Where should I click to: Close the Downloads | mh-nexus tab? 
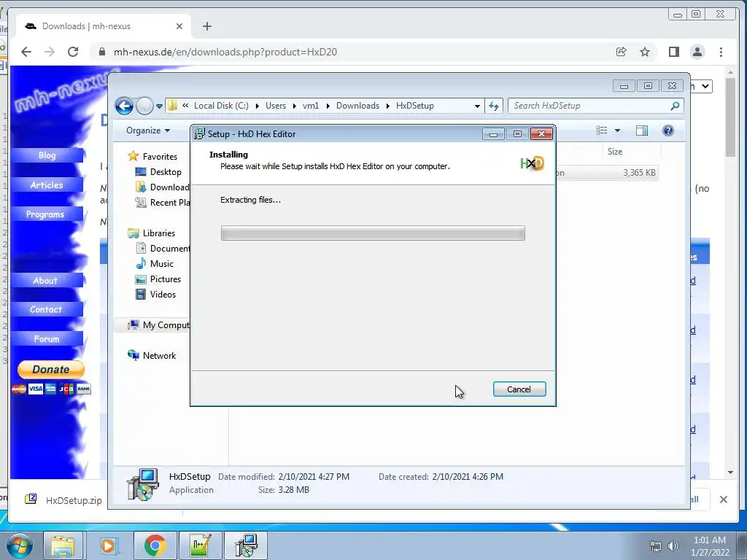point(179,26)
